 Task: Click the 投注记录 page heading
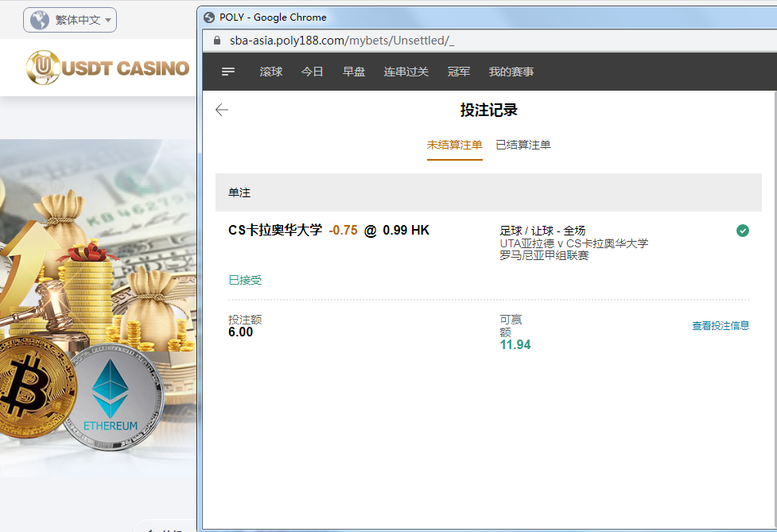pos(488,110)
